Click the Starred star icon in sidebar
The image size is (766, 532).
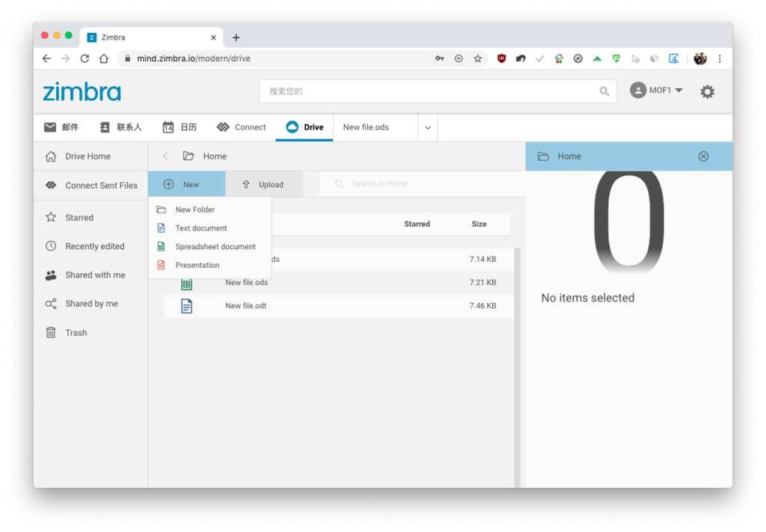51,218
